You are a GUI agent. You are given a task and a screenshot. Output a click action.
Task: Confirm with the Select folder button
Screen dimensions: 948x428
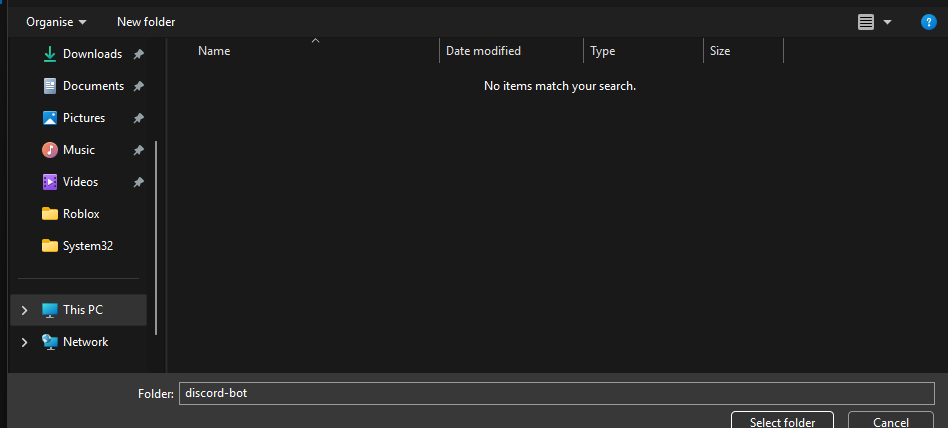coord(782,421)
